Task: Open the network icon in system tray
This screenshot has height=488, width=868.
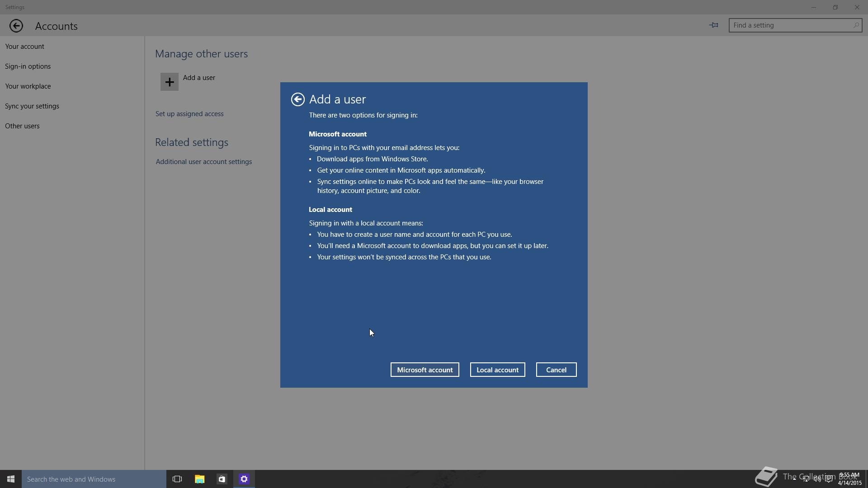Action: click(806, 479)
